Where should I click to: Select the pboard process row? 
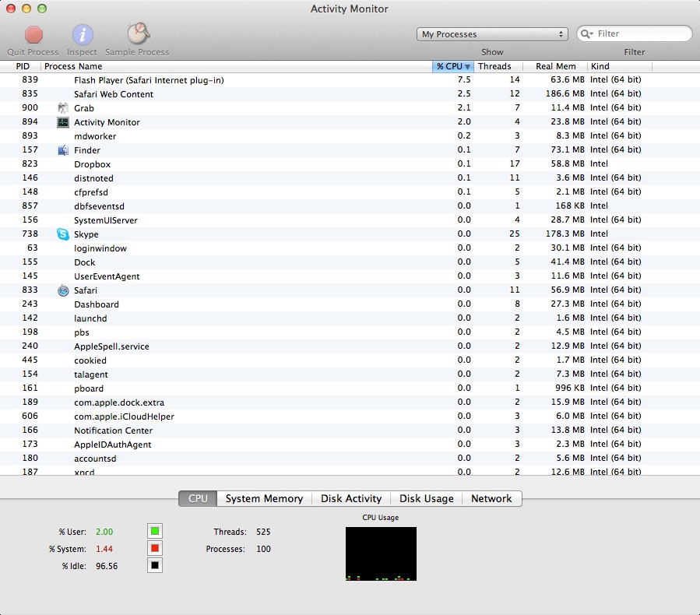350,388
